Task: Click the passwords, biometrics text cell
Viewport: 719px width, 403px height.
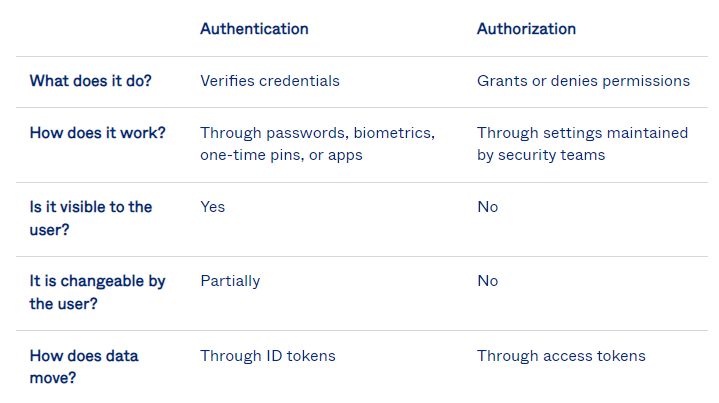Action: click(317, 144)
